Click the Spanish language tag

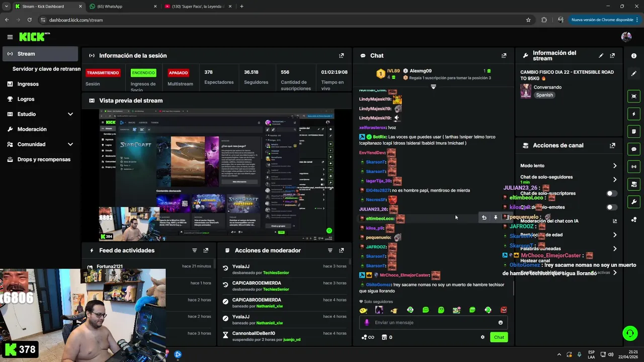point(544,95)
